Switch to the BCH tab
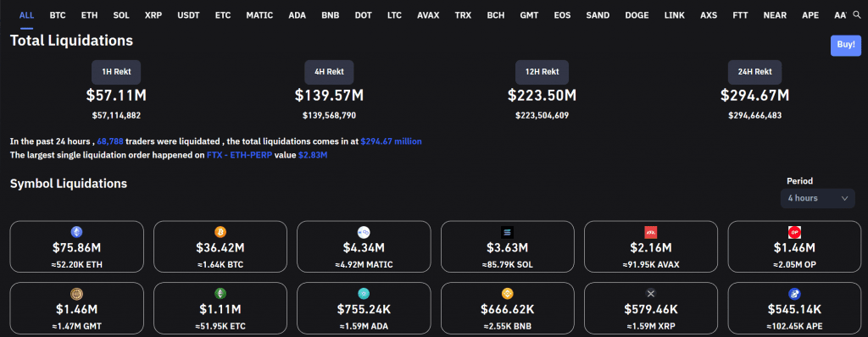Screen dimensions: 868x337 [x=495, y=15]
